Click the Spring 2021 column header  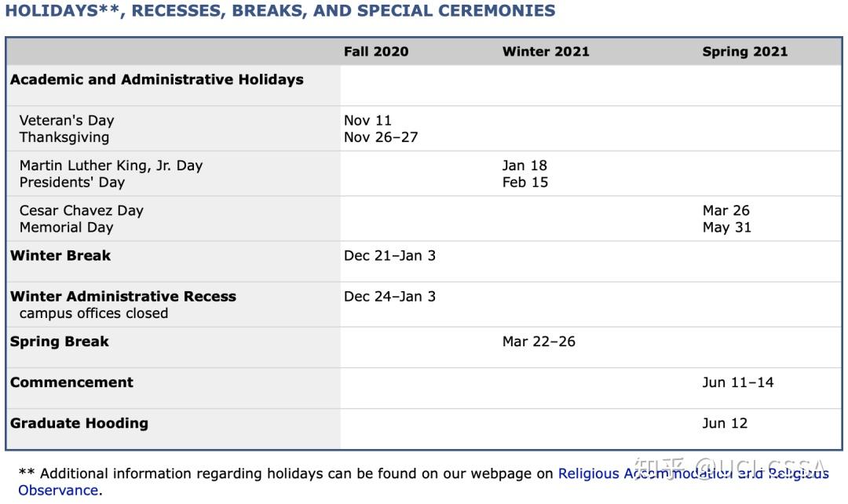coord(744,52)
